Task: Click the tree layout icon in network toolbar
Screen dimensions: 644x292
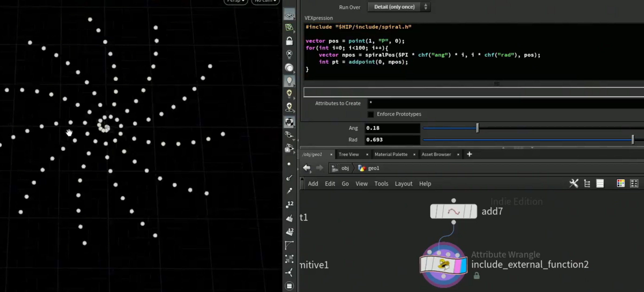Action: tap(587, 184)
